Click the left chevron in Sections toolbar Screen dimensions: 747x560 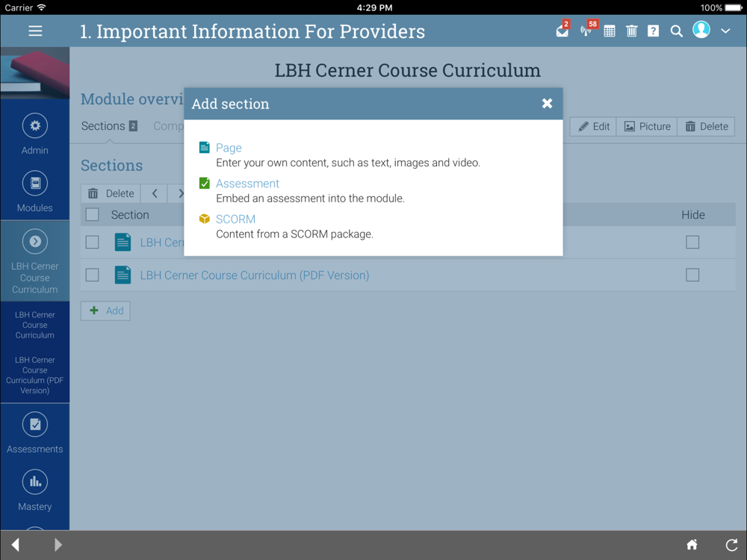click(155, 193)
